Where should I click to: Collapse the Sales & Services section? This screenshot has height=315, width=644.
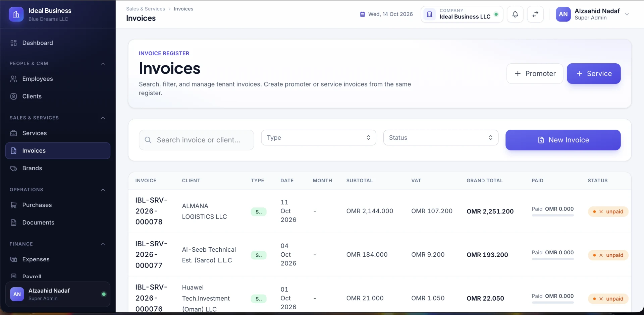point(103,118)
